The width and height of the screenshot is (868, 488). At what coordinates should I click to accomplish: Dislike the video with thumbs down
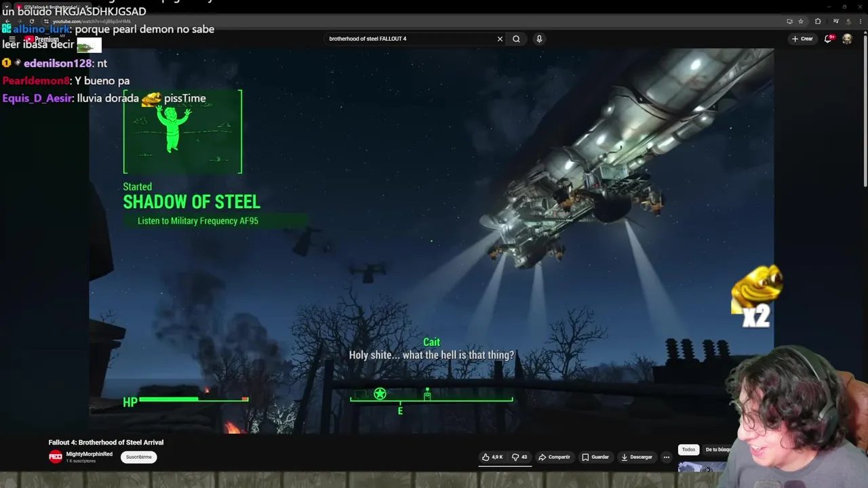pyautogui.click(x=519, y=457)
